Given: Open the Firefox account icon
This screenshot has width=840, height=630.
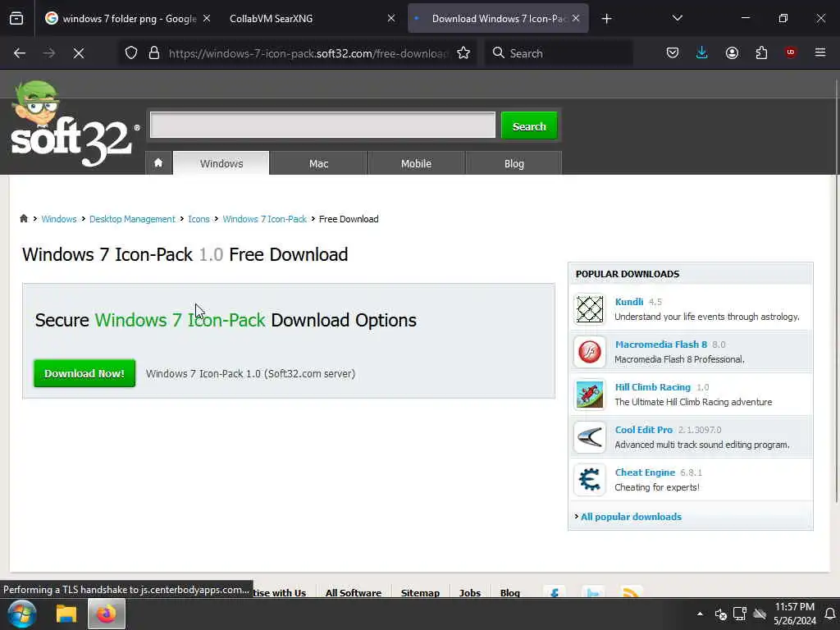Looking at the screenshot, I should pos(732,53).
